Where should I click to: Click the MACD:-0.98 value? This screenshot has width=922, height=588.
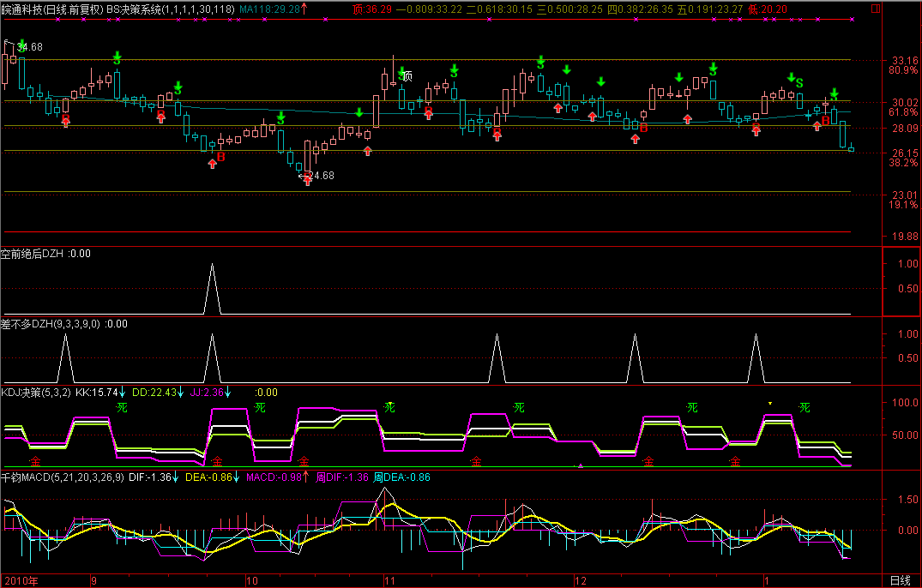point(274,477)
